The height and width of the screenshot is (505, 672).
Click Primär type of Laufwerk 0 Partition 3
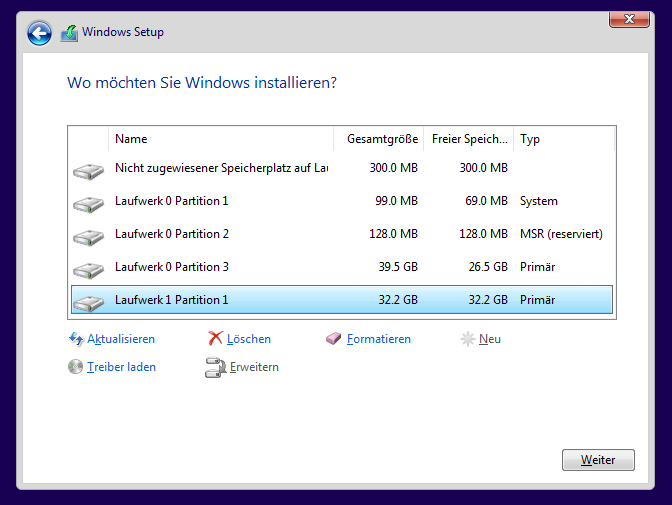[x=537, y=267]
